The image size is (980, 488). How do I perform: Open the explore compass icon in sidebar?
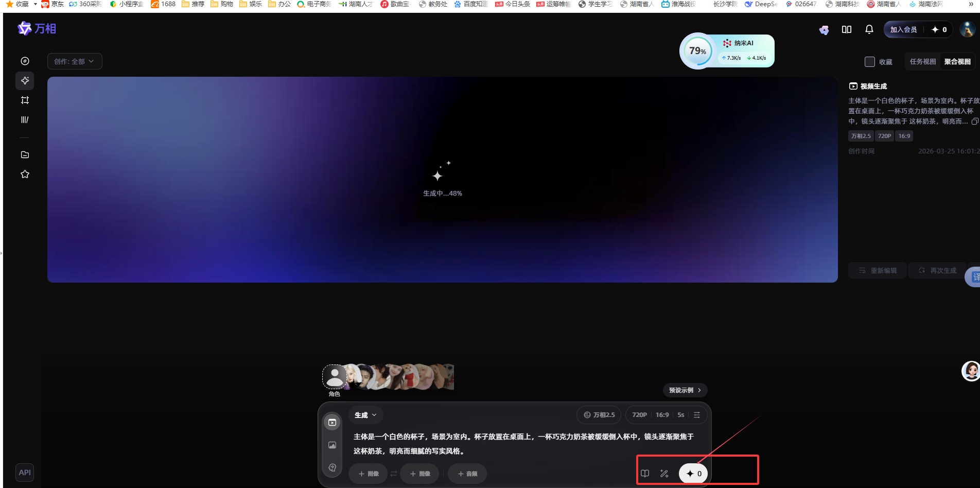[25, 61]
